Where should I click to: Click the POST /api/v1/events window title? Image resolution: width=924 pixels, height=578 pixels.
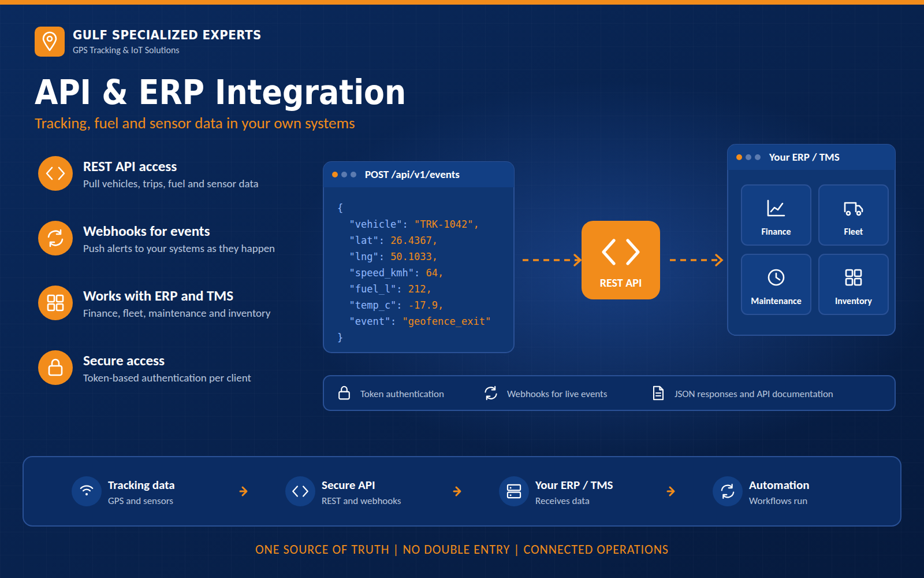[412, 175]
